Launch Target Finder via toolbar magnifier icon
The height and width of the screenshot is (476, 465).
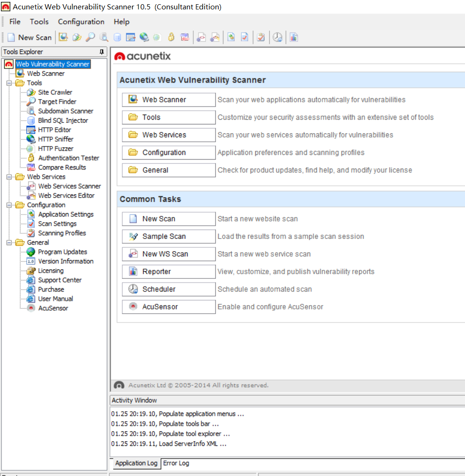pos(90,38)
